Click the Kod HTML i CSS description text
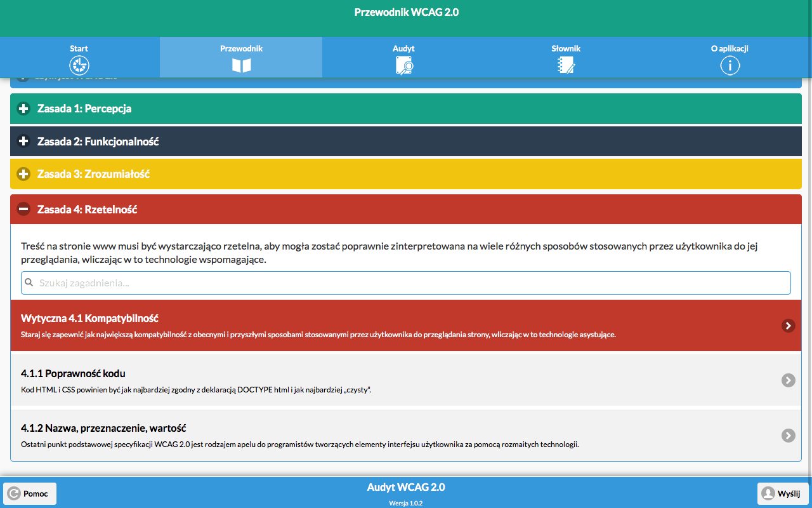The height and width of the screenshot is (508, 812). (x=196, y=390)
